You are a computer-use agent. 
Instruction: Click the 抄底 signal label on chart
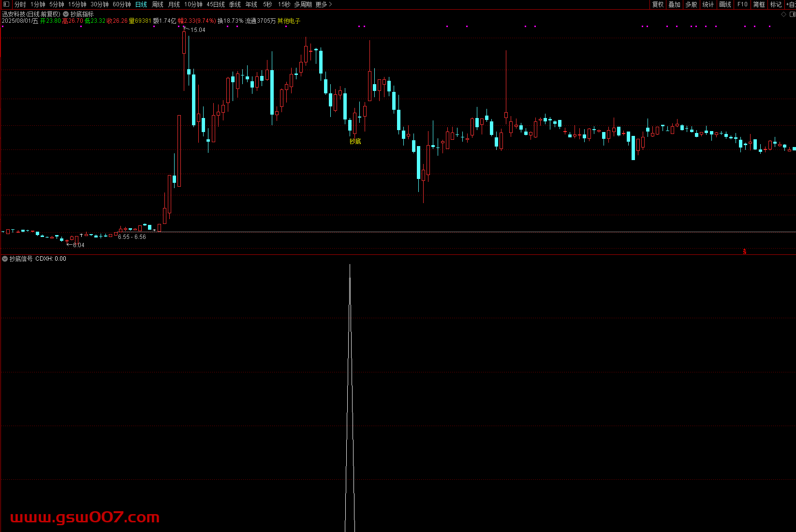[355, 141]
